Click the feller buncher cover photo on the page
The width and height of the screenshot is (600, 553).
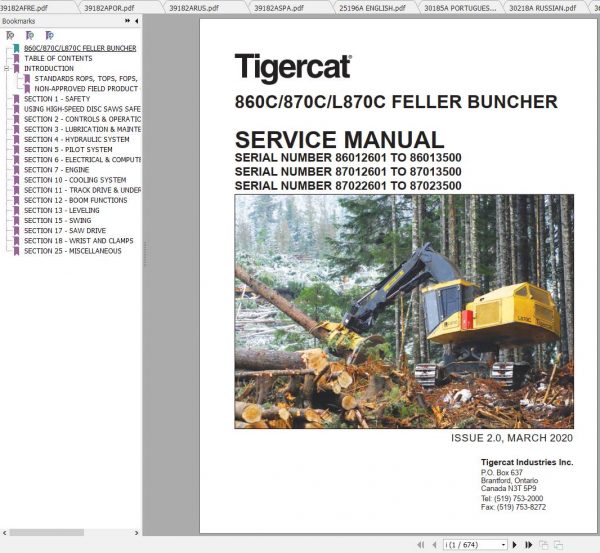tap(404, 312)
